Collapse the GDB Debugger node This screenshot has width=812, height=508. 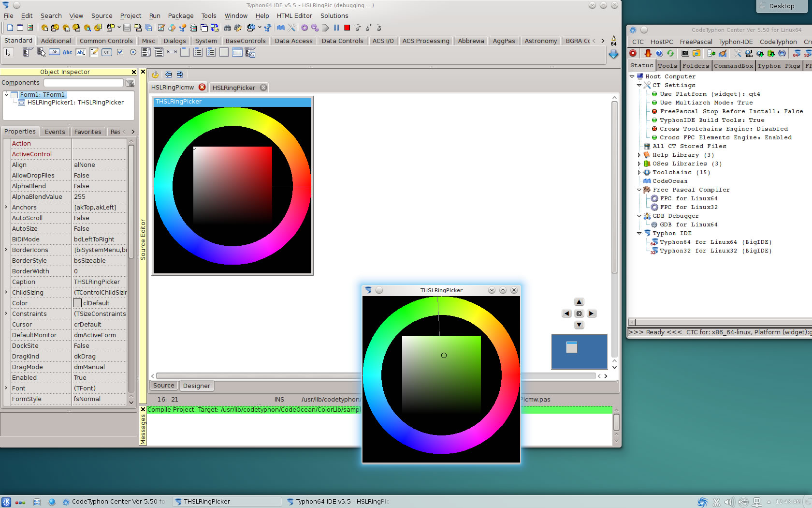point(639,216)
